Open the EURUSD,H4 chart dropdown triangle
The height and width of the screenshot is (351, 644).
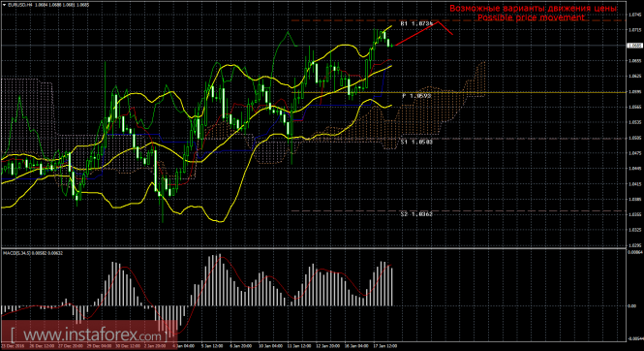(x=4, y=6)
